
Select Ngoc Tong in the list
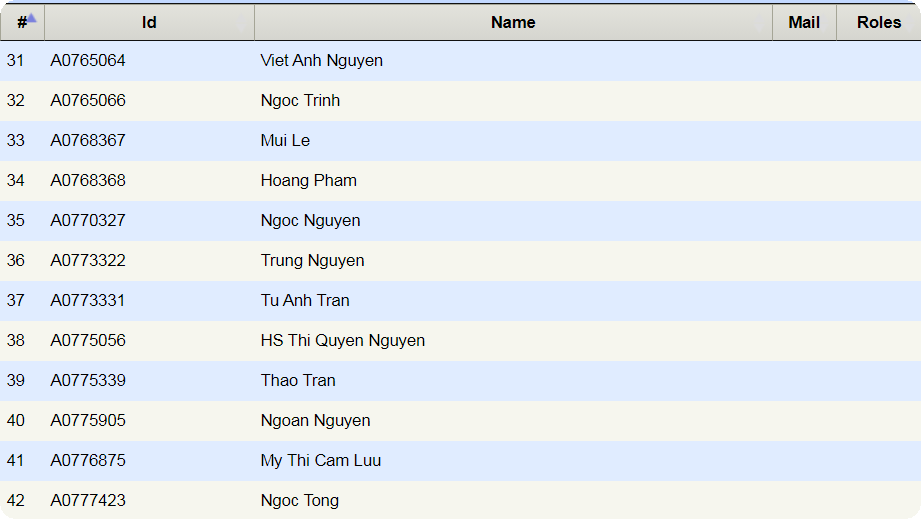pos(299,501)
